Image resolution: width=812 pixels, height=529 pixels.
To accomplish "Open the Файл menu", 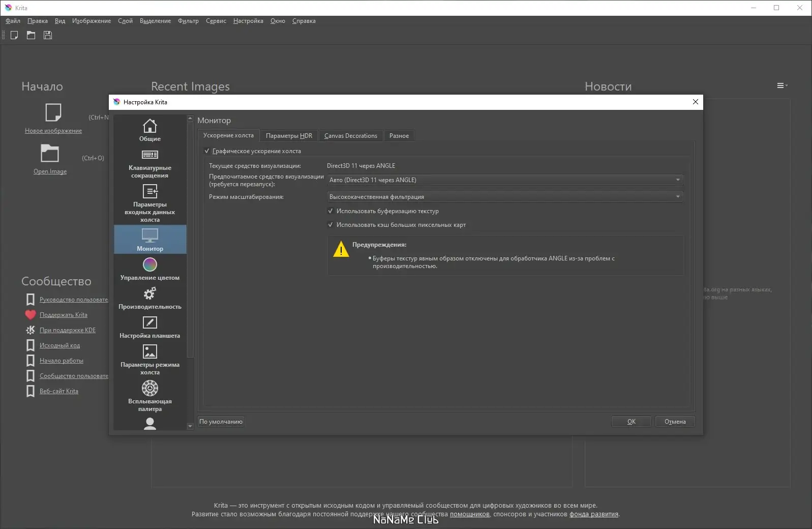I will point(13,21).
